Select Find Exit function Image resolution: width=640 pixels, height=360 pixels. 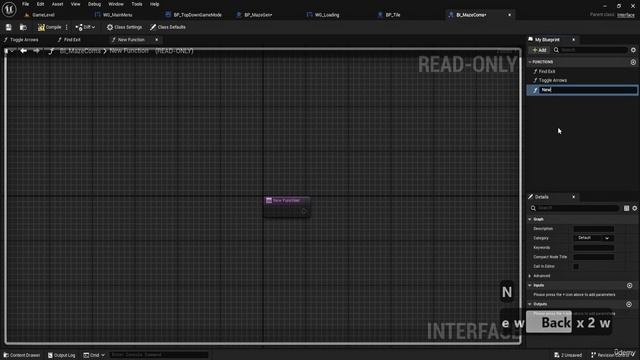547,71
